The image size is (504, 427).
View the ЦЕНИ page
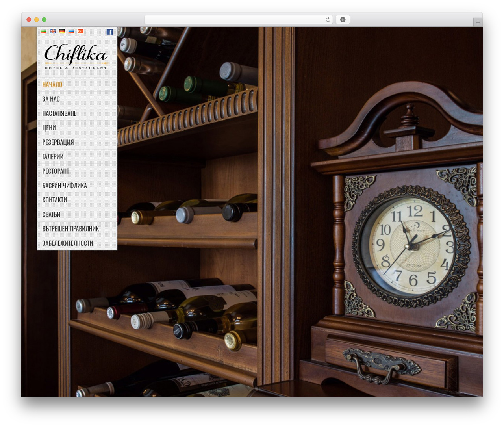coord(77,128)
